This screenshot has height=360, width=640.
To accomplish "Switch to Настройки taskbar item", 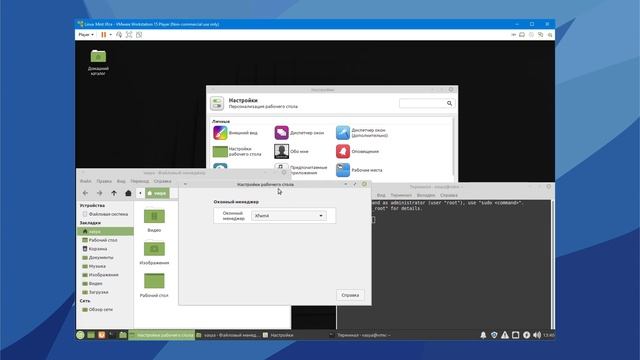I will coord(294,335).
